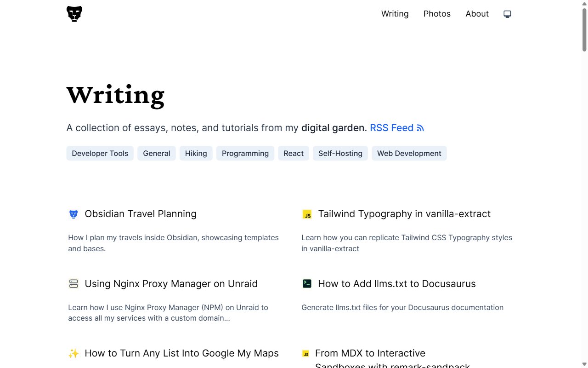The height and width of the screenshot is (368, 588).
Task: Click the JS icon beside From MDX article
Action: click(x=305, y=353)
